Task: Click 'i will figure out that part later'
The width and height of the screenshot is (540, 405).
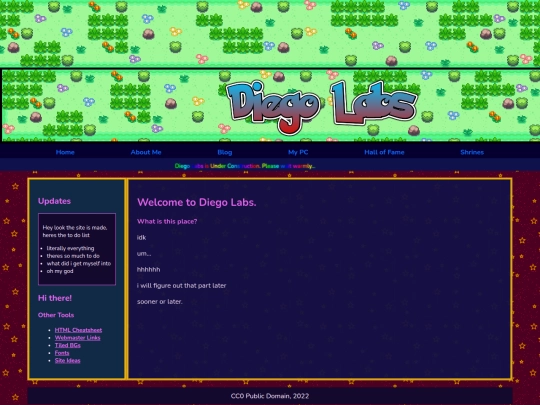Action: 181,285
